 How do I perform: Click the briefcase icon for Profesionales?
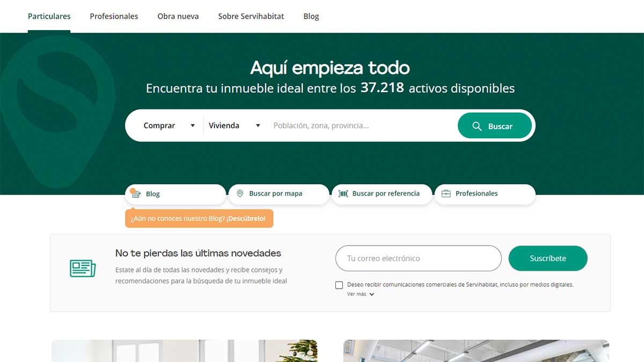[x=446, y=194]
